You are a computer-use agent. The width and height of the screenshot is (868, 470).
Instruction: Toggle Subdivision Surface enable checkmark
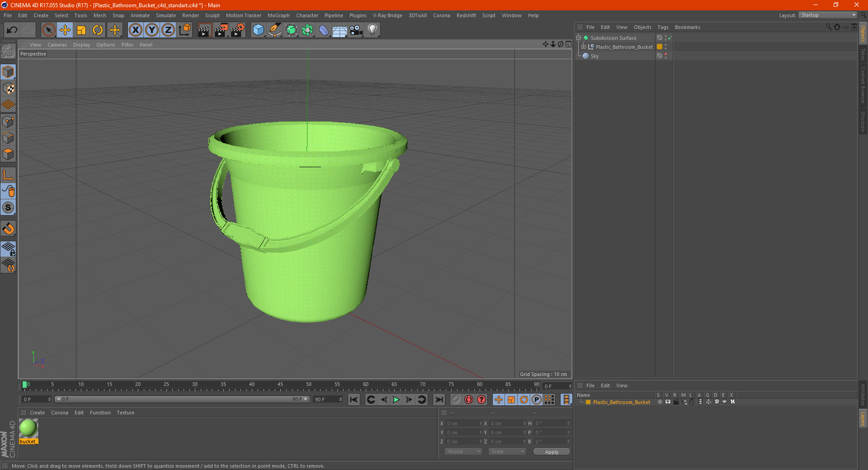point(670,38)
